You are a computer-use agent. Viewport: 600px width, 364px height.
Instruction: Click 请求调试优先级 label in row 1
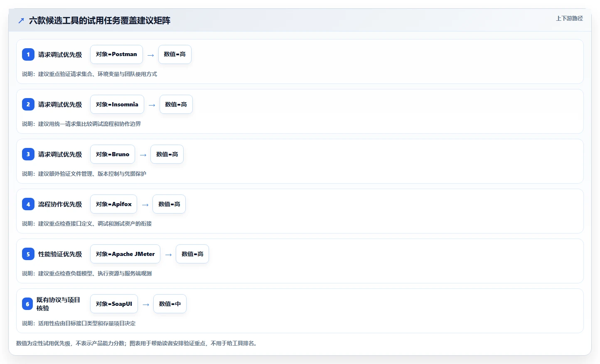click(x=60, y=54)
